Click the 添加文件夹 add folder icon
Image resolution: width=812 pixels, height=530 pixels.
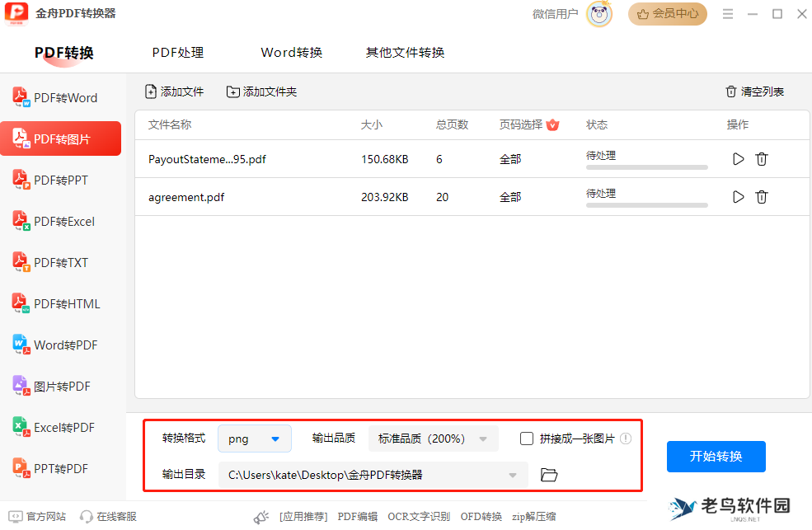(233, 91)
